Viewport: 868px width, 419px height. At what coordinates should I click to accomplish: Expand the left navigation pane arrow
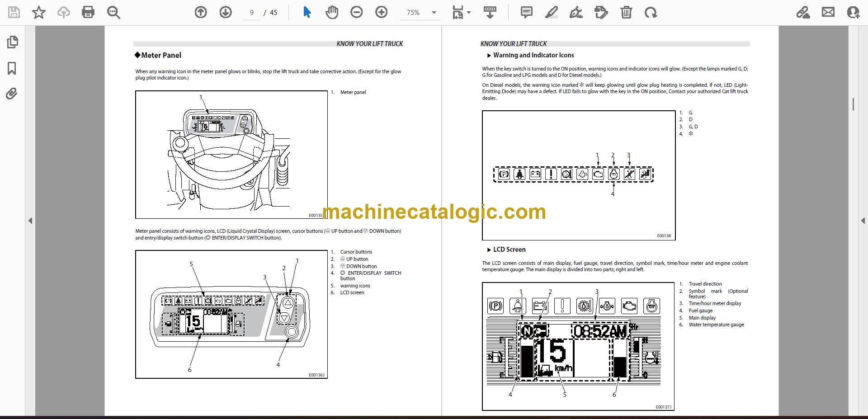(30, 221)
